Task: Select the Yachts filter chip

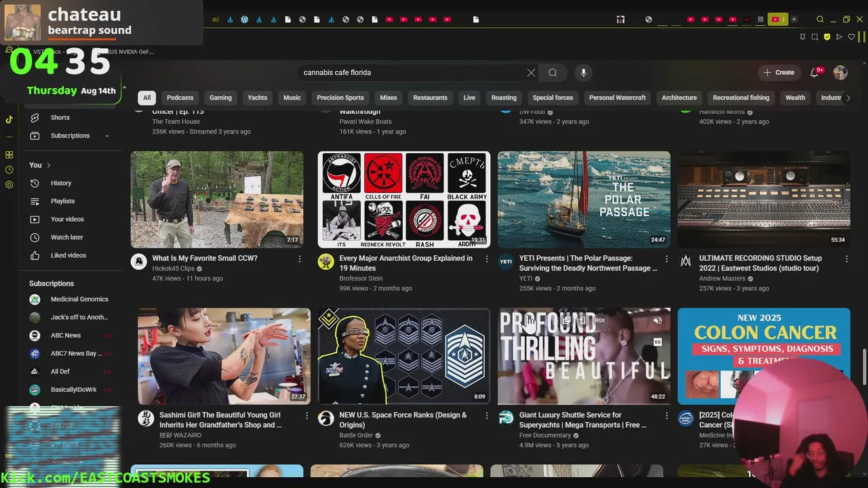Action: (x=258, y=98)
